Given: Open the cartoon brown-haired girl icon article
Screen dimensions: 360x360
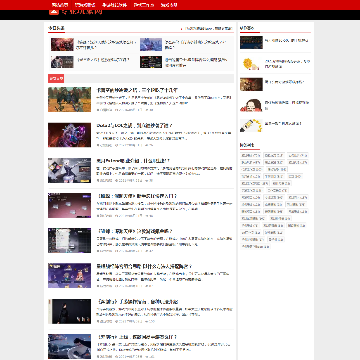Looking at the screenshot, I should pos(251,105).
